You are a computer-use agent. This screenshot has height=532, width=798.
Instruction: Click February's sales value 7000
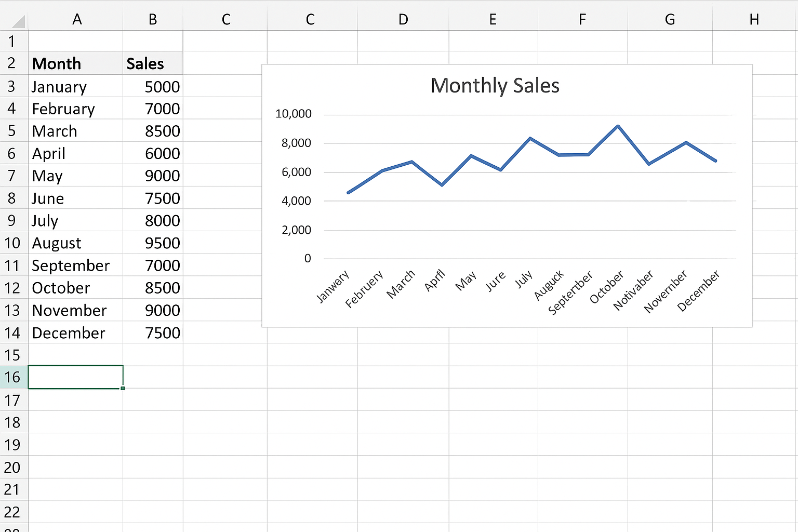point(153,109)
